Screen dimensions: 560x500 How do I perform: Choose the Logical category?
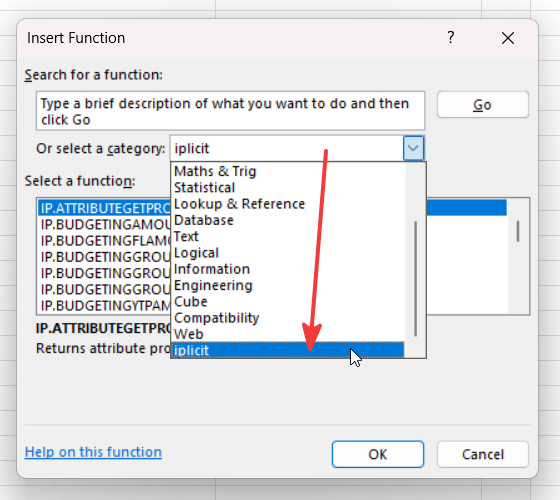(196, 253)
